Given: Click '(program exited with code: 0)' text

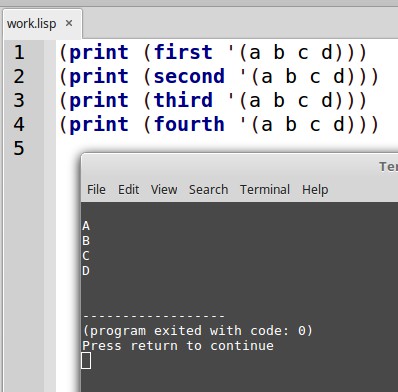Looking at the screenshot, I should tap(198, 331).
